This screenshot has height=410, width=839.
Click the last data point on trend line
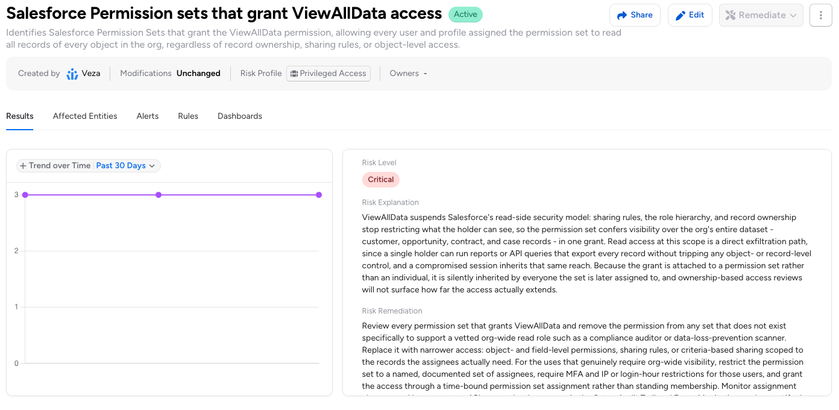[x=319, y=195]
